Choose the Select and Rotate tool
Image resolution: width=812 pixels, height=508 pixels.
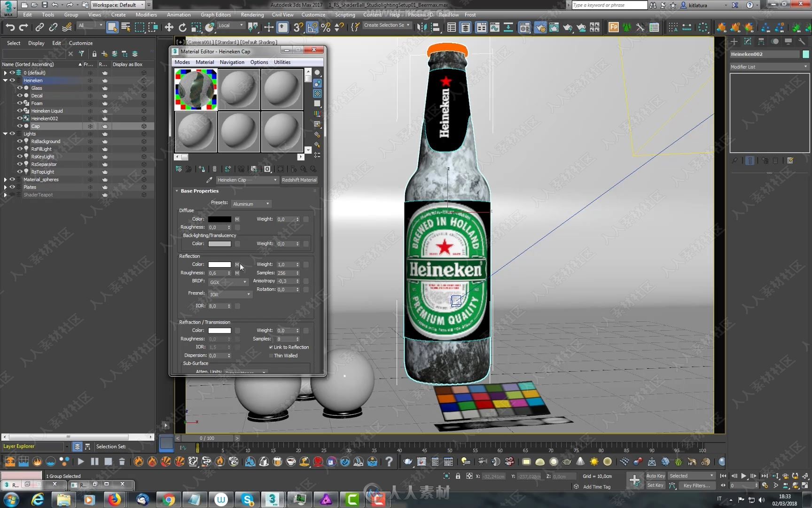coord(183,27)
